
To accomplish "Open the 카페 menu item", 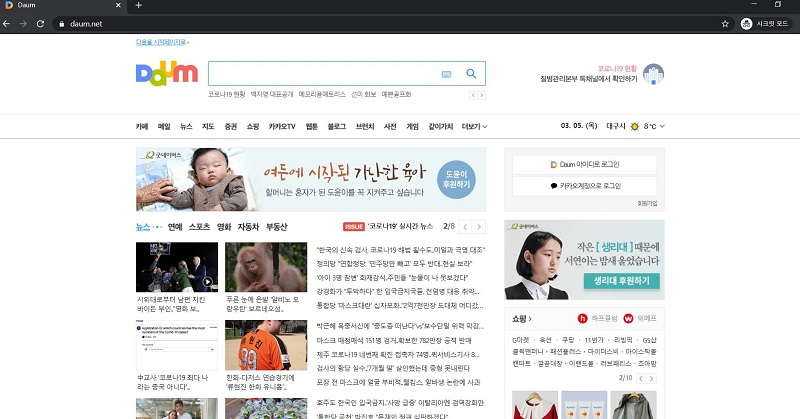I will tap(142, 127).
